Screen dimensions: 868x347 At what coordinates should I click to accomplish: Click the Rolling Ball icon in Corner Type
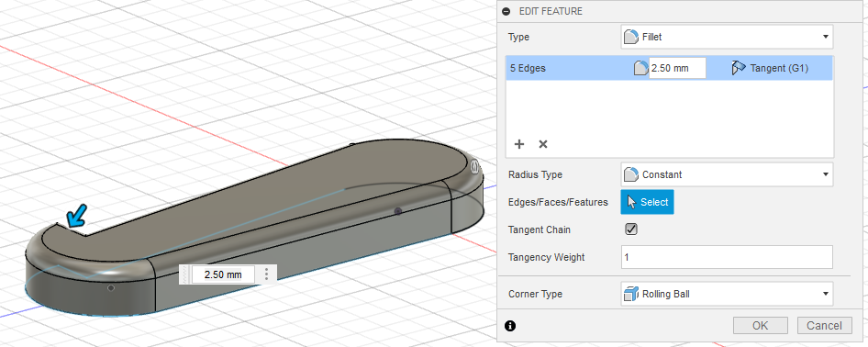pyautogui.click(x=631, y=294)
